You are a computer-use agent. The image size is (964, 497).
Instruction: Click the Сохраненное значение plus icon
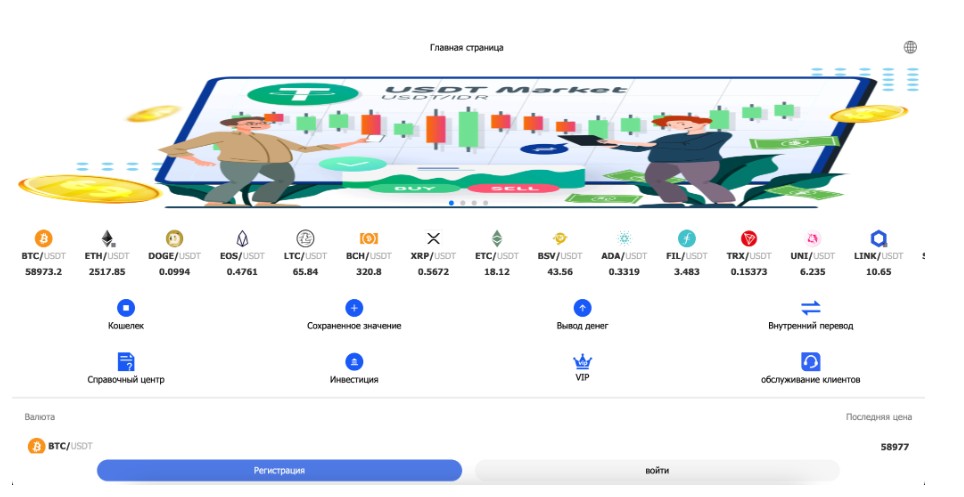point(354,309)
